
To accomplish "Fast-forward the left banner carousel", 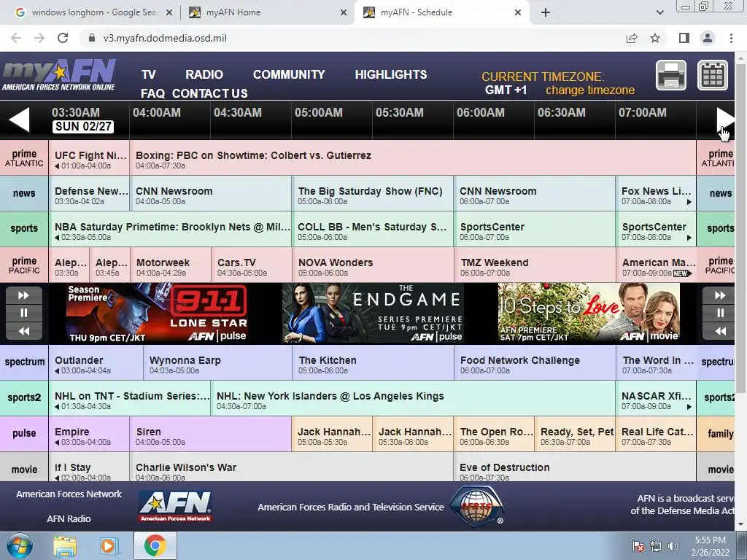I will click(24, 296).
